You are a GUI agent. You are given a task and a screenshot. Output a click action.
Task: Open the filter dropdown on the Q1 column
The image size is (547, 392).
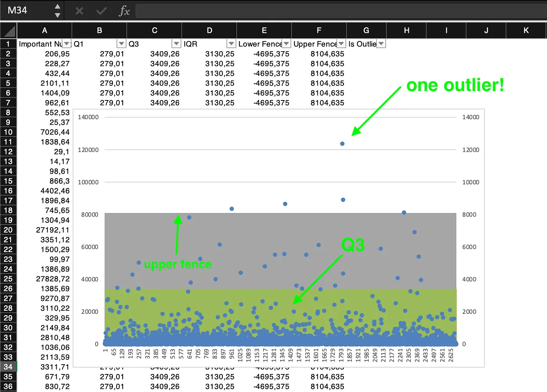coord(121,44)
